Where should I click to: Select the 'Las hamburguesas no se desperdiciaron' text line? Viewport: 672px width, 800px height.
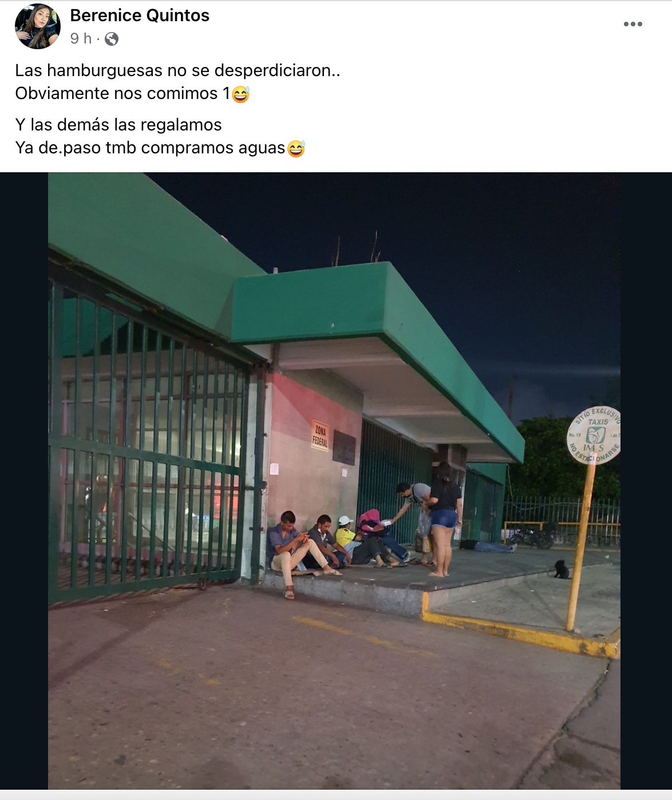pyautogui.click(x=177, y=70)
